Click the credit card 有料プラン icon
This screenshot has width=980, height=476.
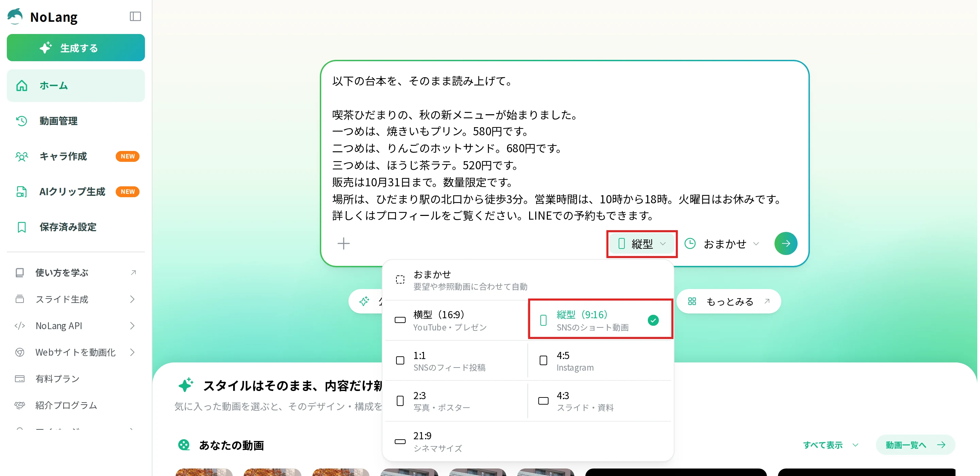20,379
